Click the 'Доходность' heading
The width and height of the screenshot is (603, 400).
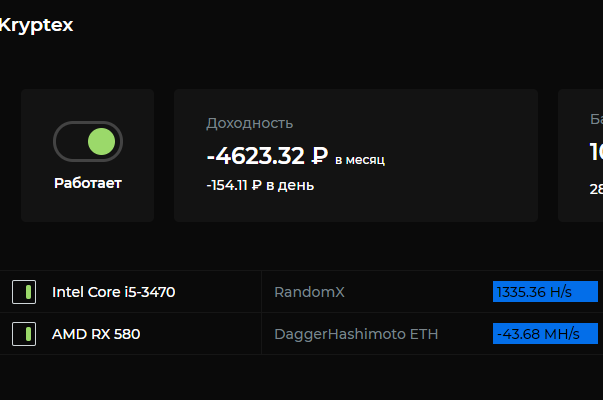point(249,123)
